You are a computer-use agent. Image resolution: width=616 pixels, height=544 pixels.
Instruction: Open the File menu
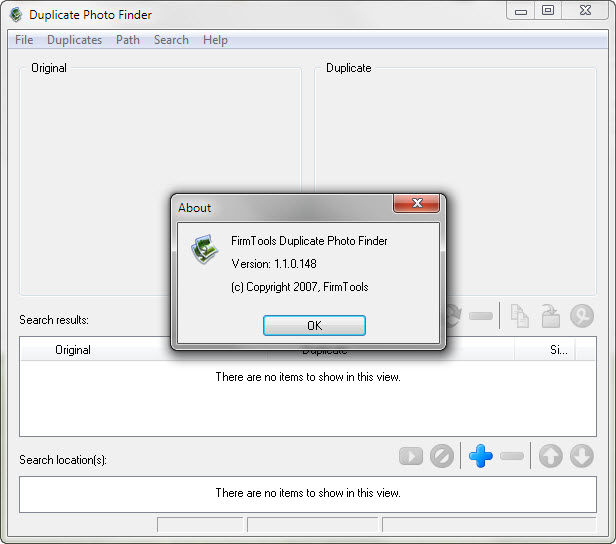pyautogui.click(x=24, y=40)
